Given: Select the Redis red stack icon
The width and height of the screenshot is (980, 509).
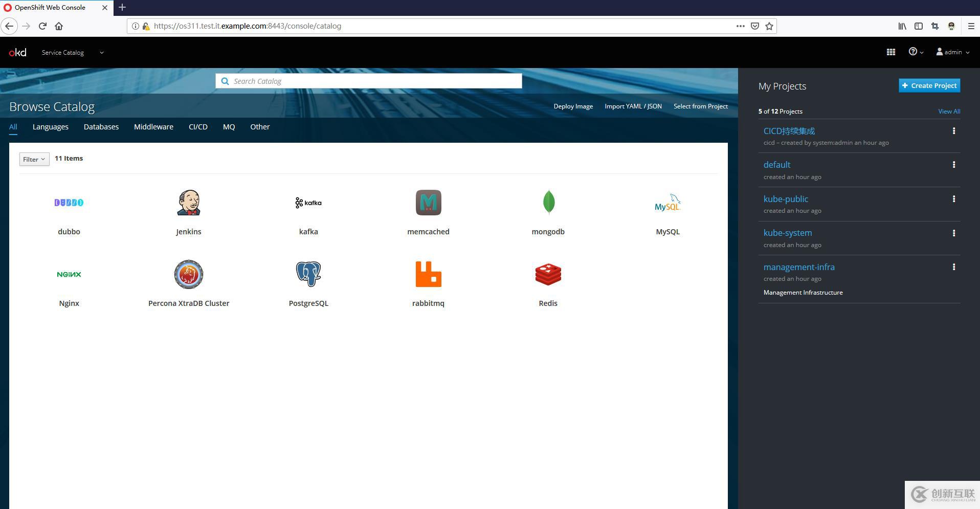Looking at the screenshot, I should [x=548, y=274].
